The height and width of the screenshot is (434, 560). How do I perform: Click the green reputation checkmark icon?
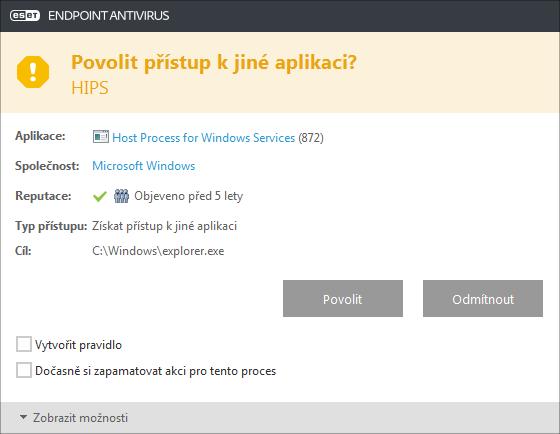click(100, 196)
